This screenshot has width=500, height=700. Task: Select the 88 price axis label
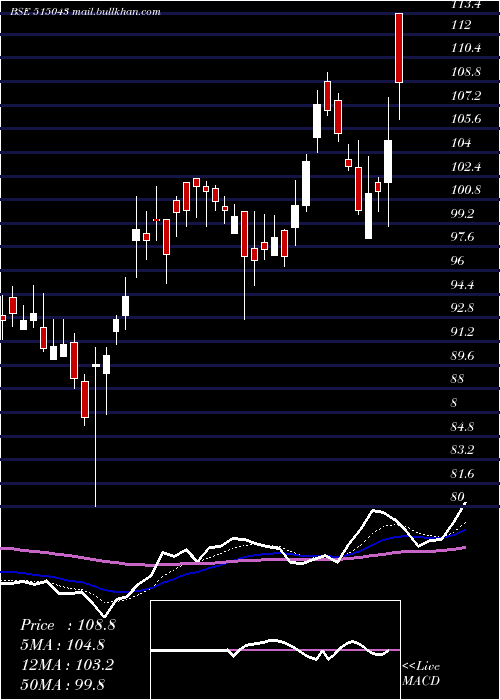pyautogui.click(x=458, y=379)
